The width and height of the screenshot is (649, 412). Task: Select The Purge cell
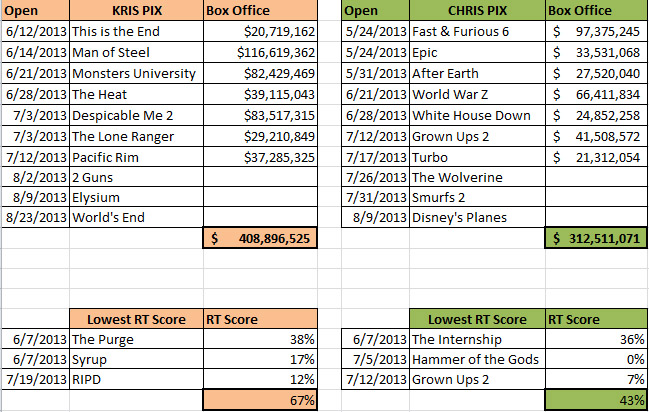click(137, 340)
